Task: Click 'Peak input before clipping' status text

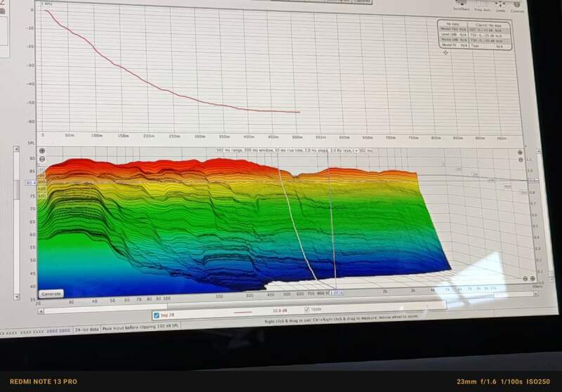Action: 140,327
